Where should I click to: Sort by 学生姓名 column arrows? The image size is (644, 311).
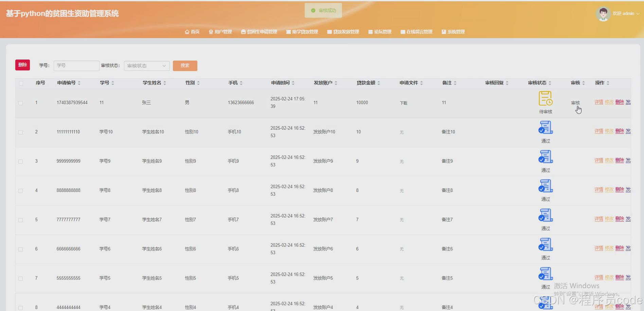(x=165, y=83)
